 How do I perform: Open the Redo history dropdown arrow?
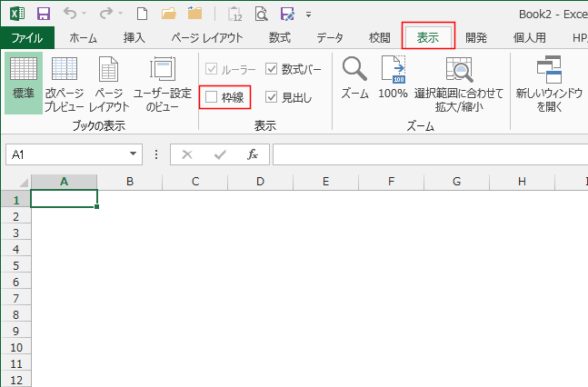(120, 14)
